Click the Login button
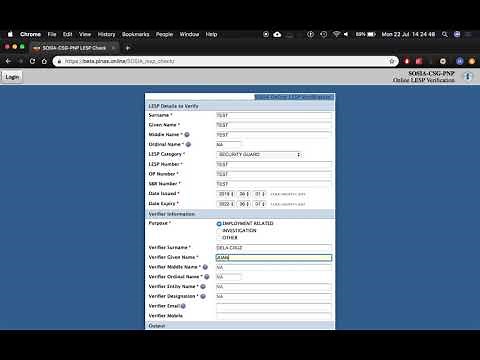The width and height of the screenshot is (480, 360). 12,77
